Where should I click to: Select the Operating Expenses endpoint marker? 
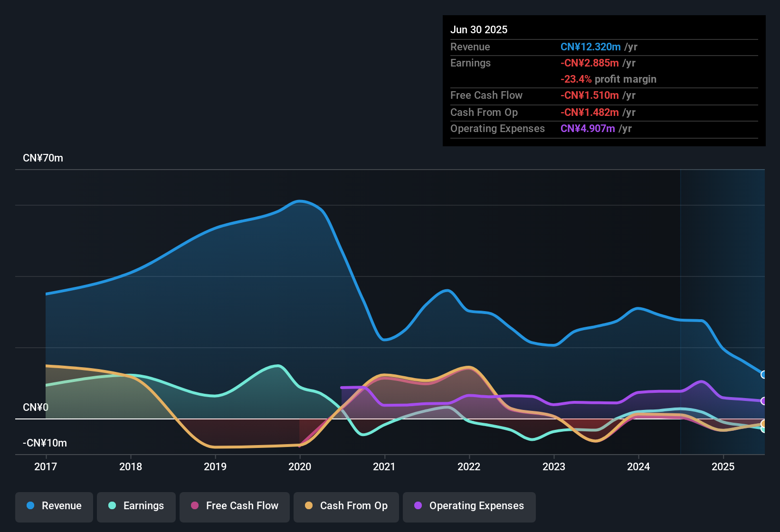(x=763, y=401)
